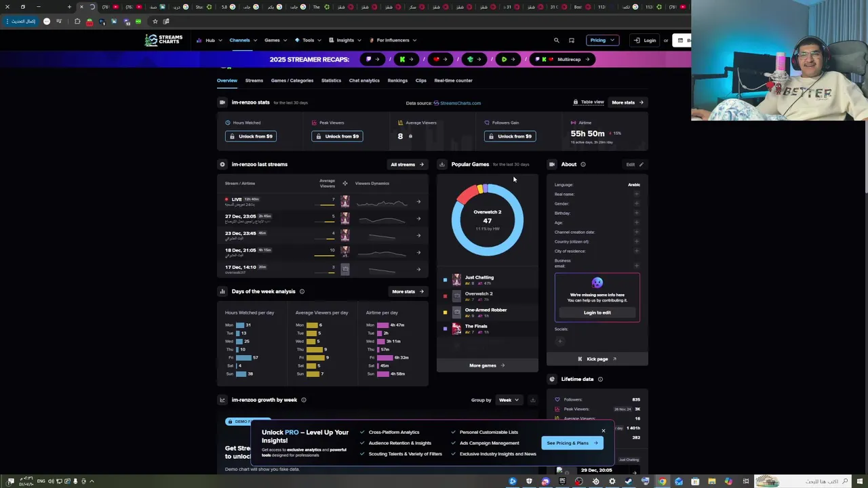Click the expand icon in streams table header
868x488 pixels.
tap(344, 183)
